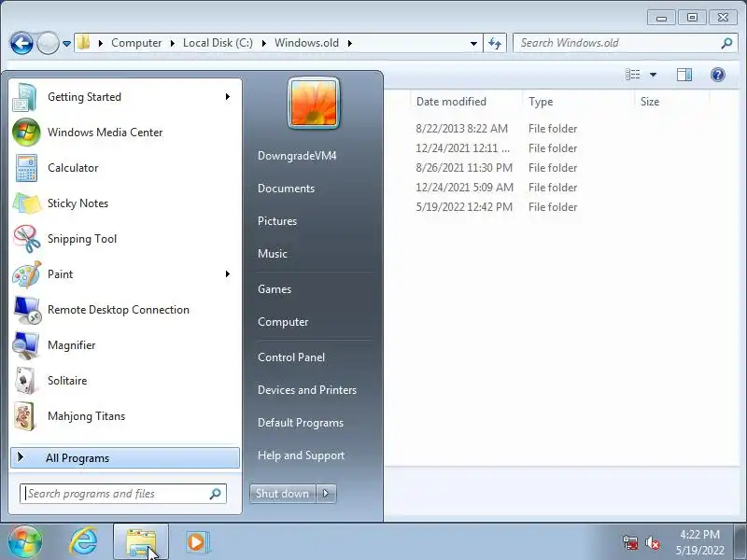
Task: Open Windows Media Player from taskbar
Action: [x=196, y=542]
